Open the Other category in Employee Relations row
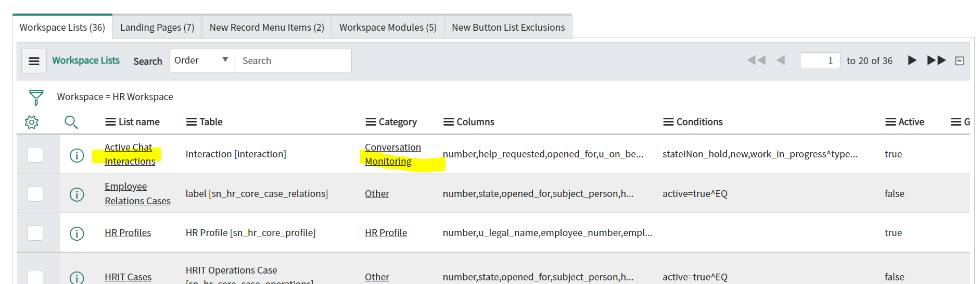The width and height of the screenshot is (980, 284). [377, 194]
